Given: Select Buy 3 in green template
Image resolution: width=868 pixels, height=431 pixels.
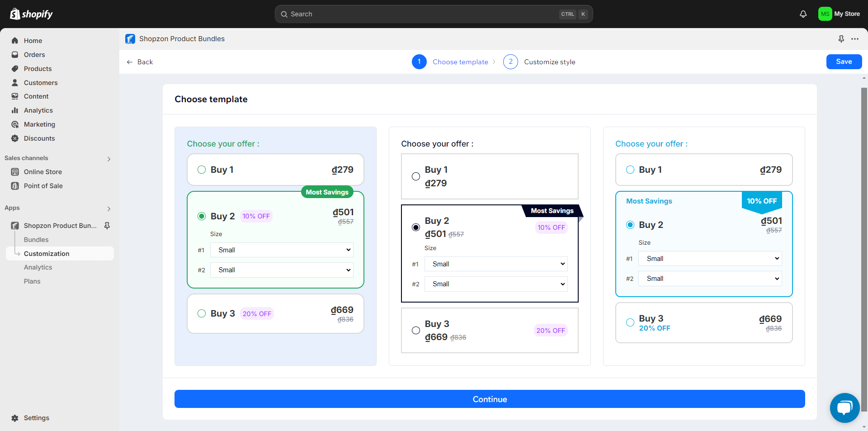Looking at the screenshot, I should pos(202,313).
